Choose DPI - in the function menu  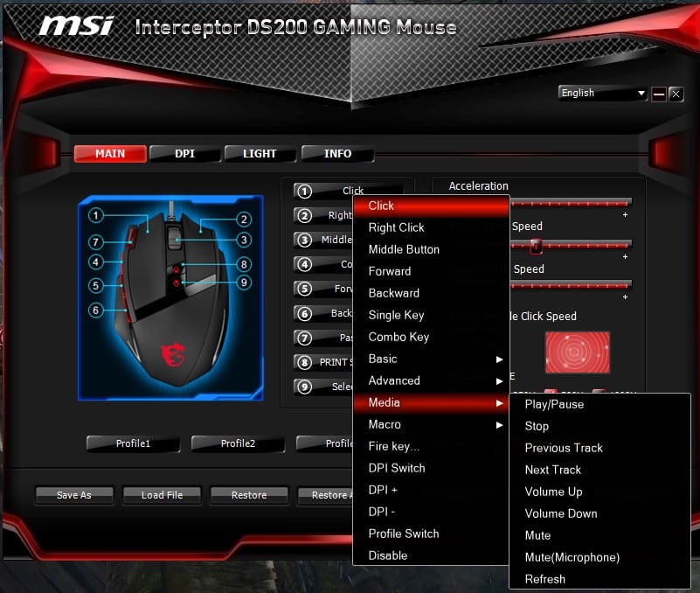(431, 512)
